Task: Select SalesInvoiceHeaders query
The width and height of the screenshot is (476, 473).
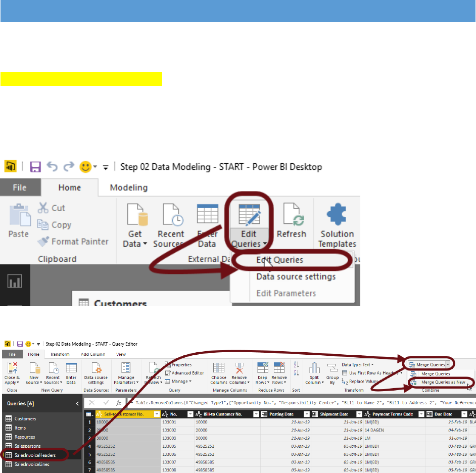Action: (x=35, y=455)
